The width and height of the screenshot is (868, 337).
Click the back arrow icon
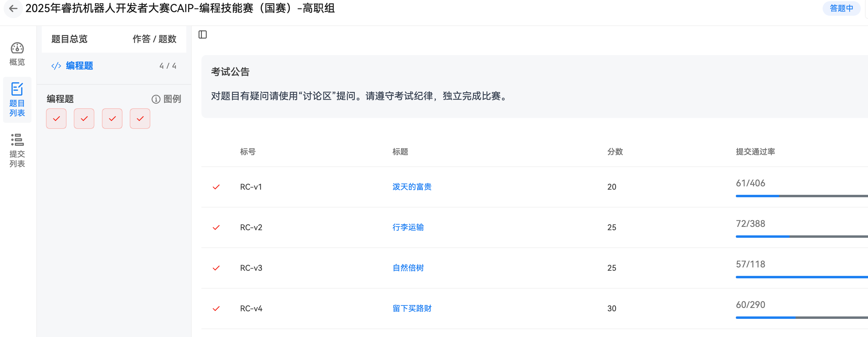(x=13, y=8)
